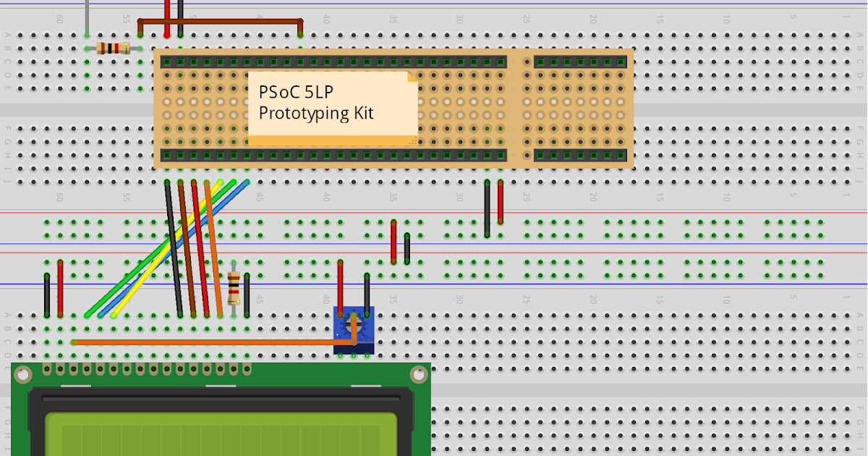Click the LCD's top-left mounting hole

tap(24, 374)
